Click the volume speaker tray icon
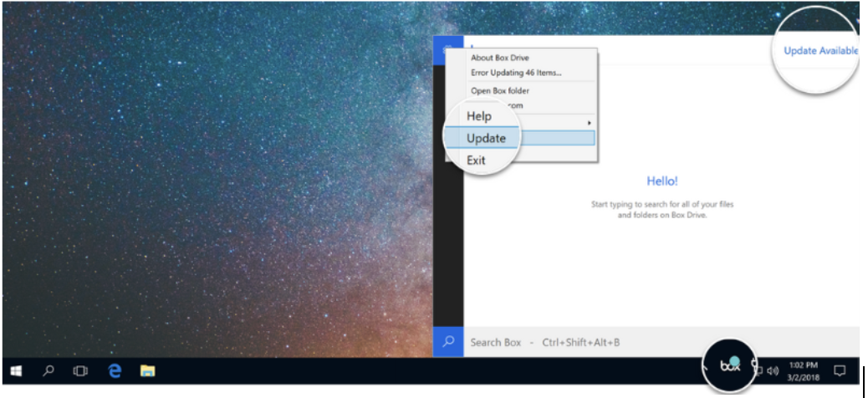Screen dimensions: 868x398 point(773,370)
